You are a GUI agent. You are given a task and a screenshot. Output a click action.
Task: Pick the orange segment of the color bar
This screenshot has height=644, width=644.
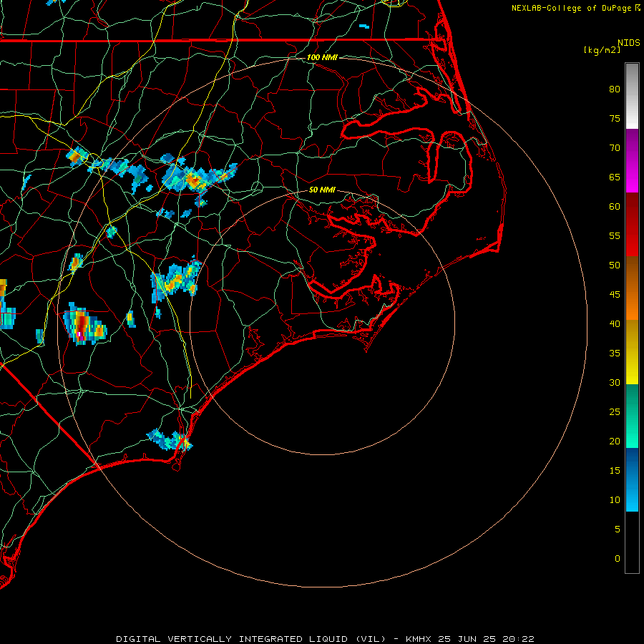[632, 288]
